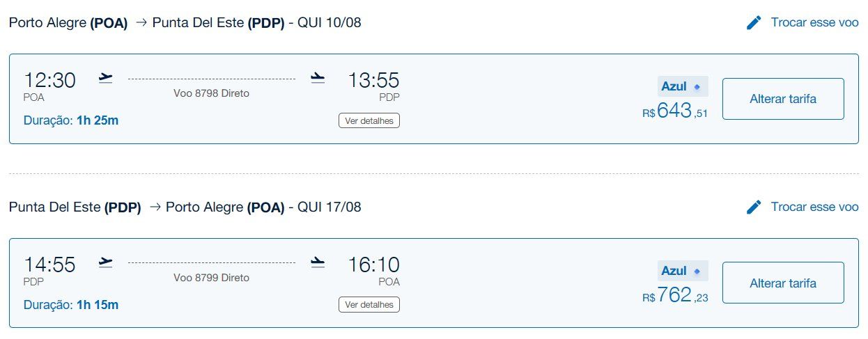Click the takeoff plane icon beside 12:30
Viewport: 868px width, 339px height.
click(x=105, y=78)
